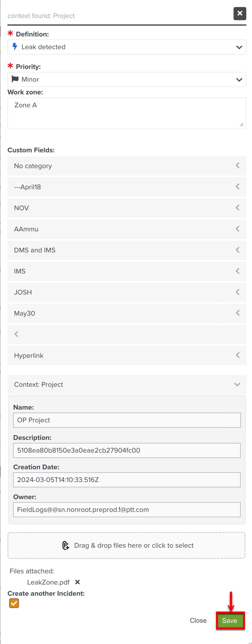Close the dialog with the X button

click(240, 13)
